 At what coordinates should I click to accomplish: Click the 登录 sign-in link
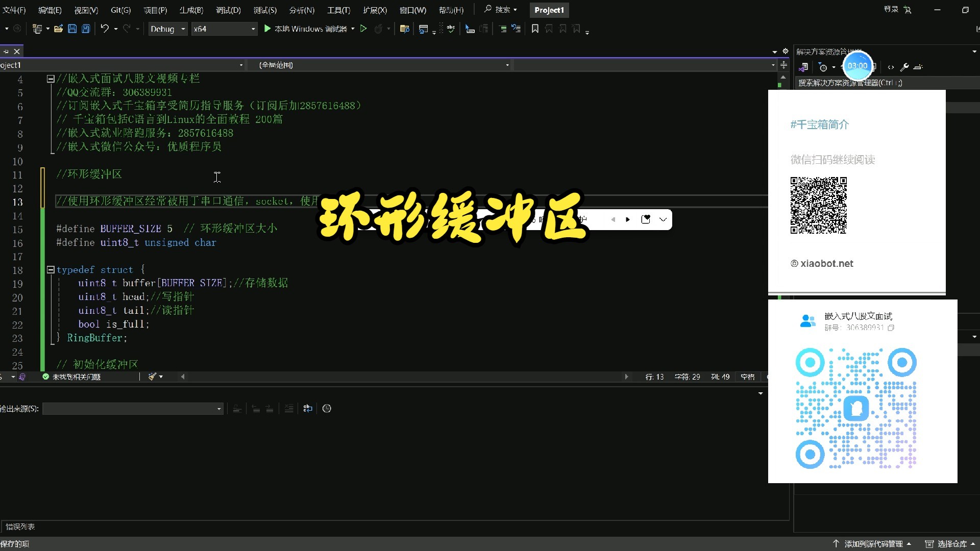pyautogui.click(x=891, y=10)
